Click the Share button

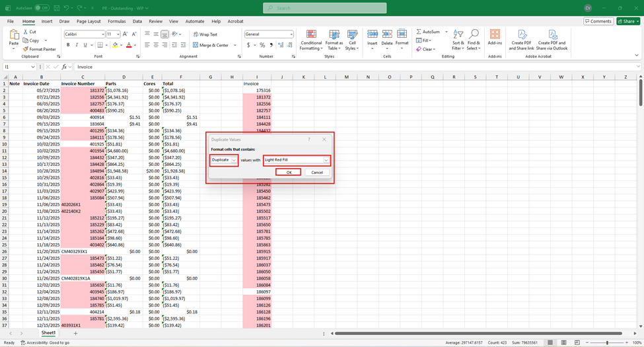click(628, 21)
